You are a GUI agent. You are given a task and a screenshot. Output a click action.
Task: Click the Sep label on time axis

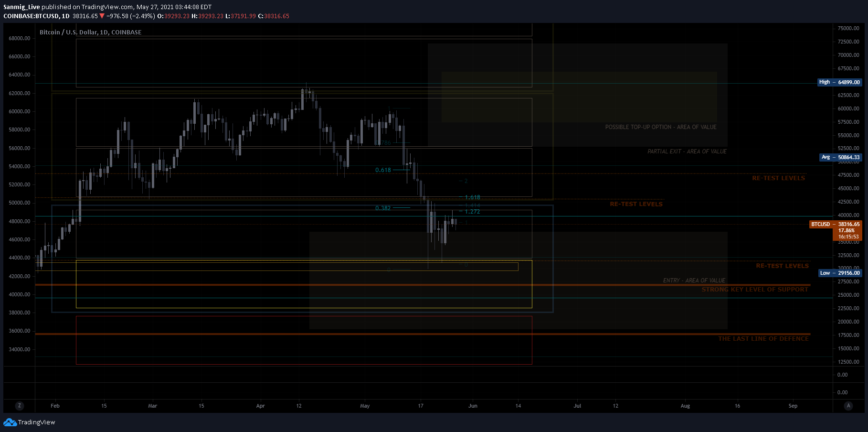(x=793, y=406)
